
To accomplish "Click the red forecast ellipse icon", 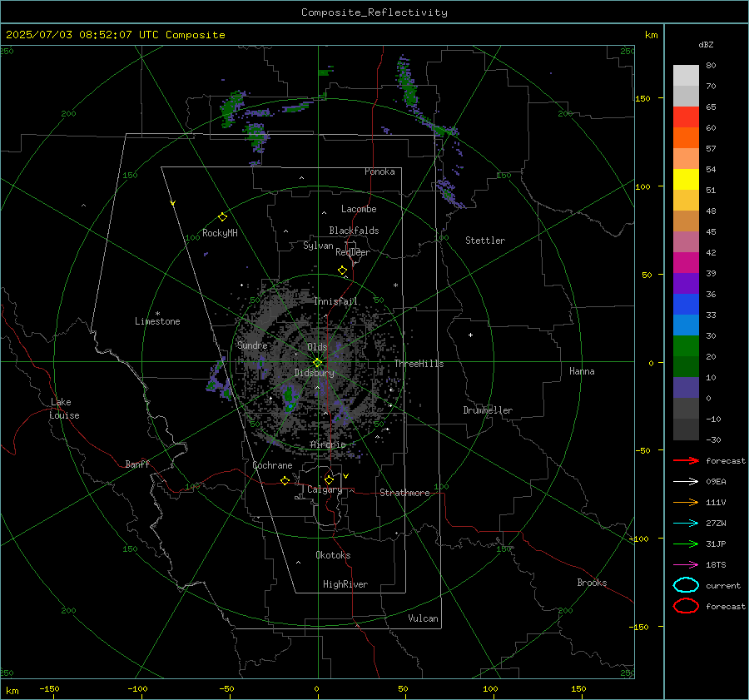I will point(686,606).
